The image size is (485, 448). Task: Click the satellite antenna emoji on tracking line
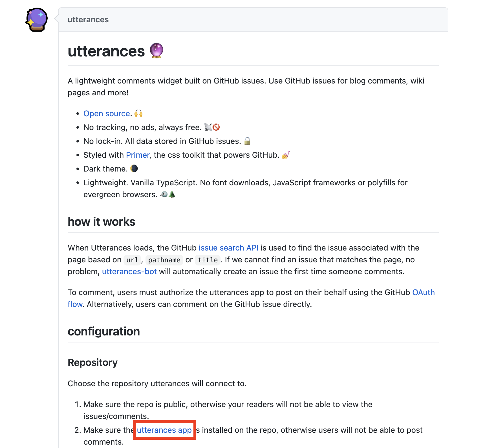click(208, 127)
